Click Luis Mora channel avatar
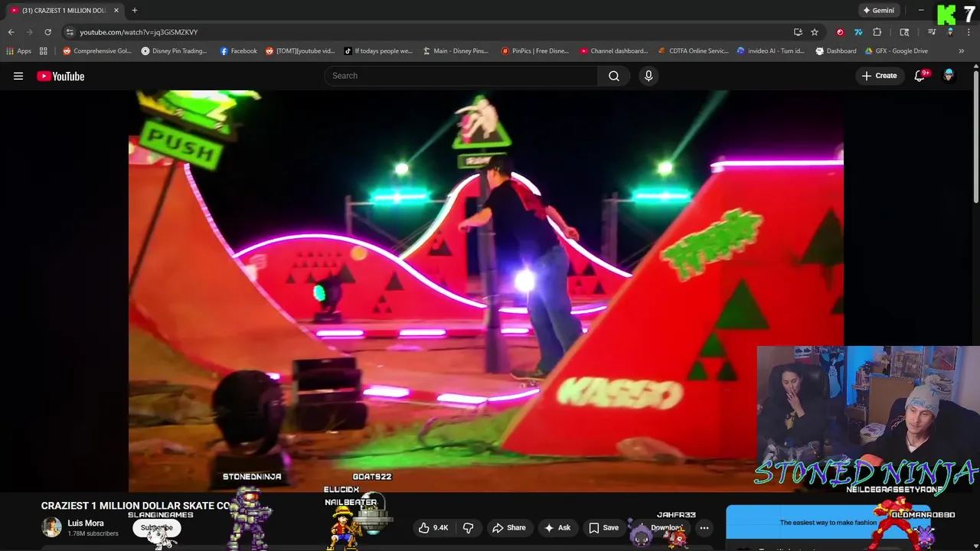Screen dimensions: 980x551 [x=51, y=527]
